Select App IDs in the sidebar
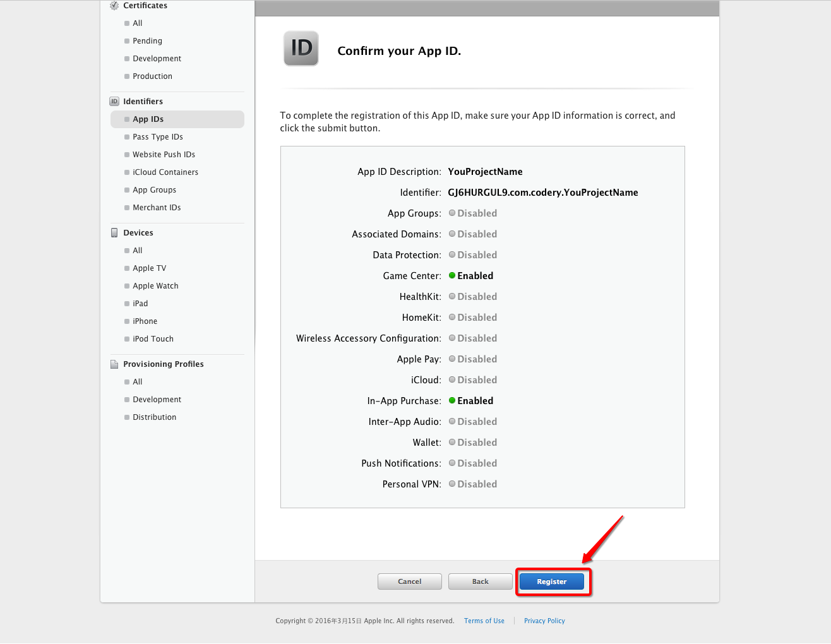Screen dimensions: 831x644 point(177,119)
